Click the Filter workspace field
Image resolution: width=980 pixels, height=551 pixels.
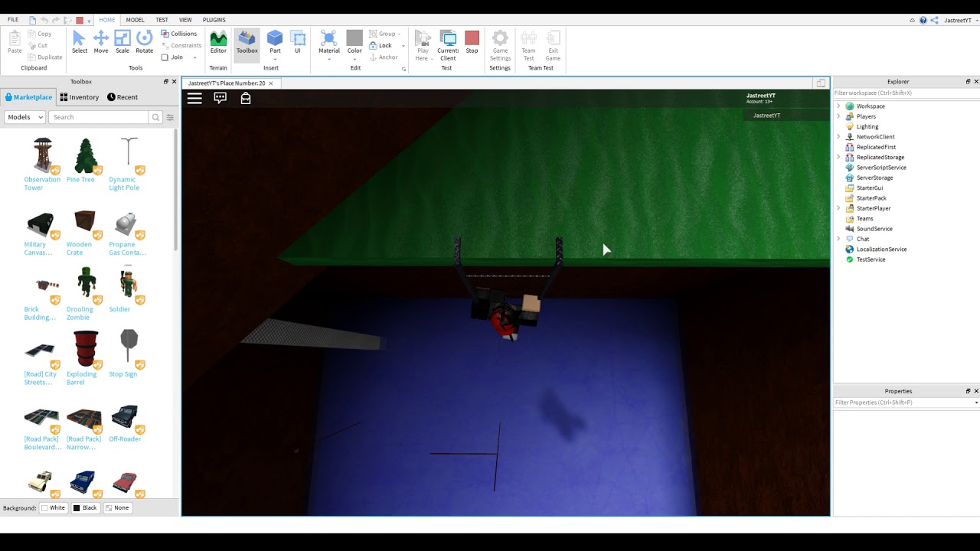pos(906,93)
